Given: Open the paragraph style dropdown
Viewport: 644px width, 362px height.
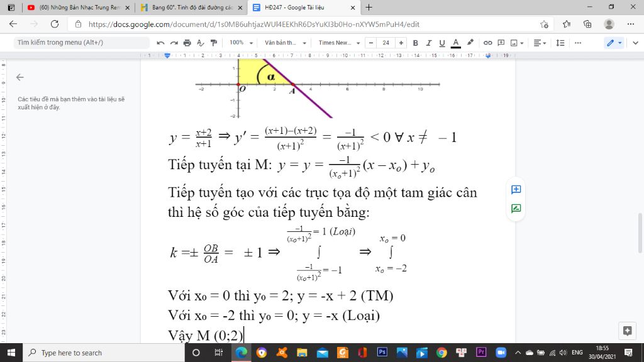Looking at the screenshot, I should click(x=286, y=43).
